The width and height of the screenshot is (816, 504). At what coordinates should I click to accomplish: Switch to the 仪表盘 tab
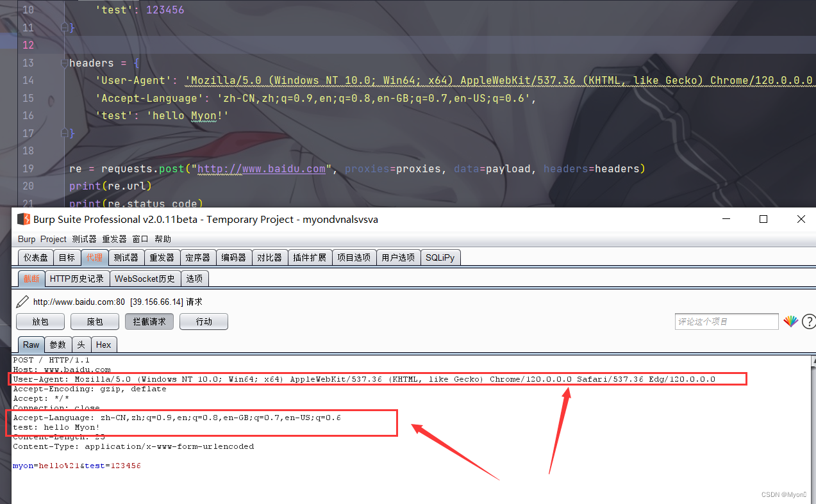tap(36, 257)
